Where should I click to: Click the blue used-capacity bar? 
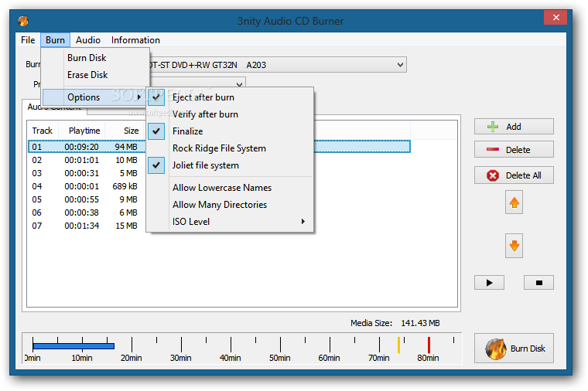(x=73, y=346)
